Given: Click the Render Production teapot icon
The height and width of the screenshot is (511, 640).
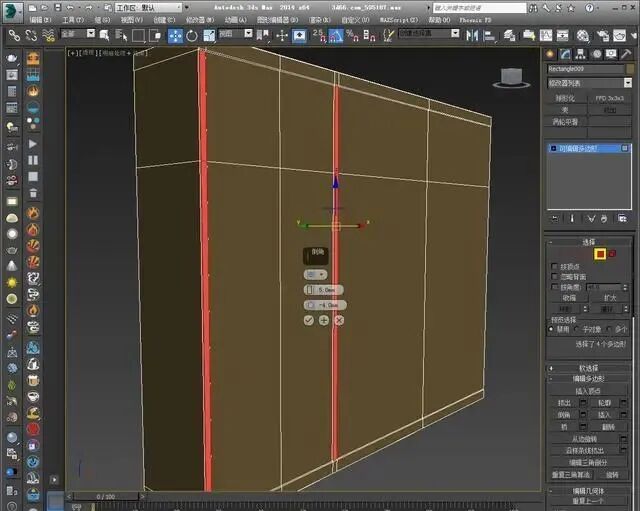Looking at the screenshot, I should (620, 36).
